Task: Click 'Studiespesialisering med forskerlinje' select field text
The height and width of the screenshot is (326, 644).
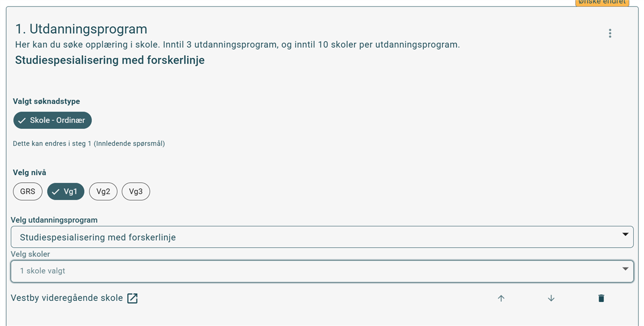Action: tap(98, 237)
